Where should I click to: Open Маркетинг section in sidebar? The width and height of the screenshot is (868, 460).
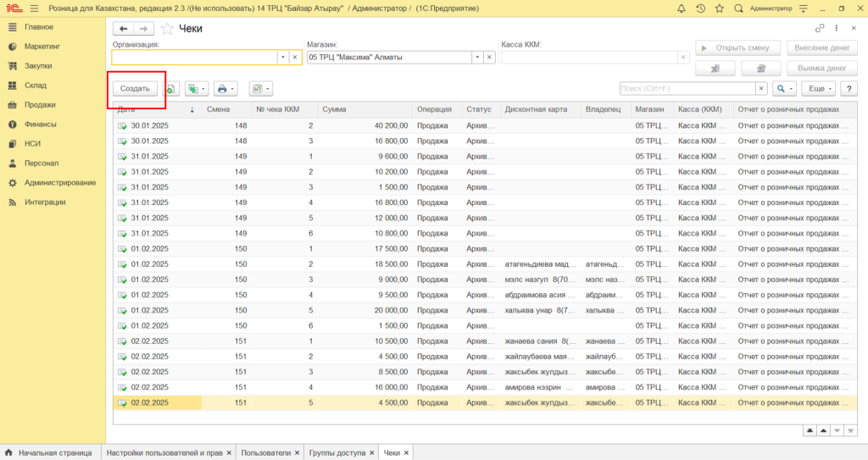pos(42,47)
